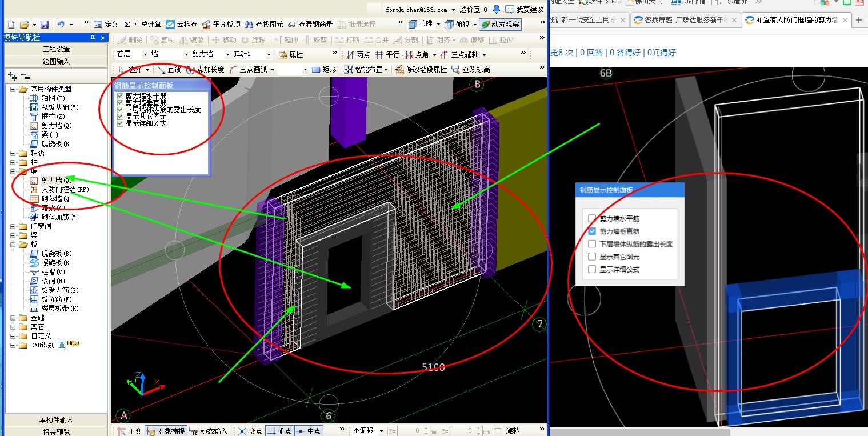Select the 直线 line drawing tool
Image resolution: width=868 pixels, height=436 pixels.
170,69
